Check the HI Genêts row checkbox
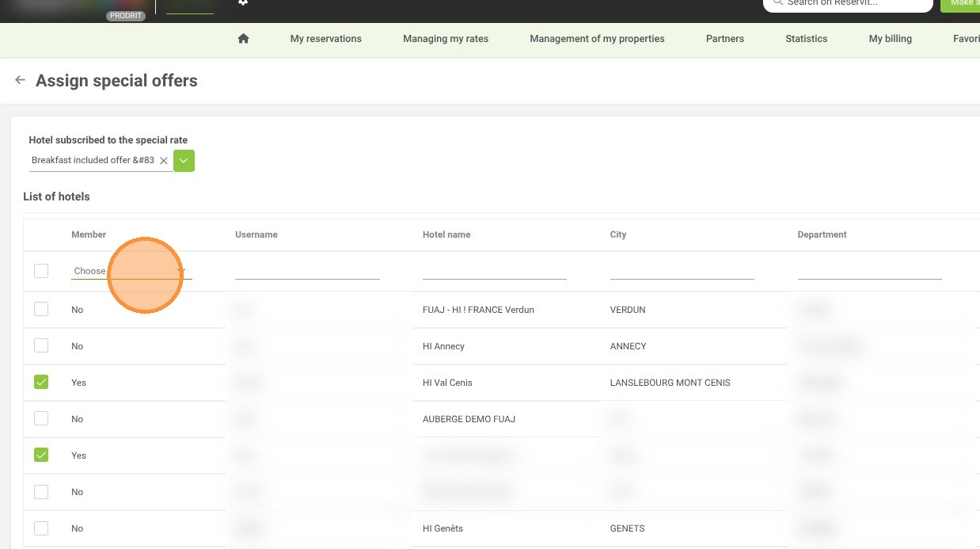Screen dimensions: 980x549 [41, 528]
